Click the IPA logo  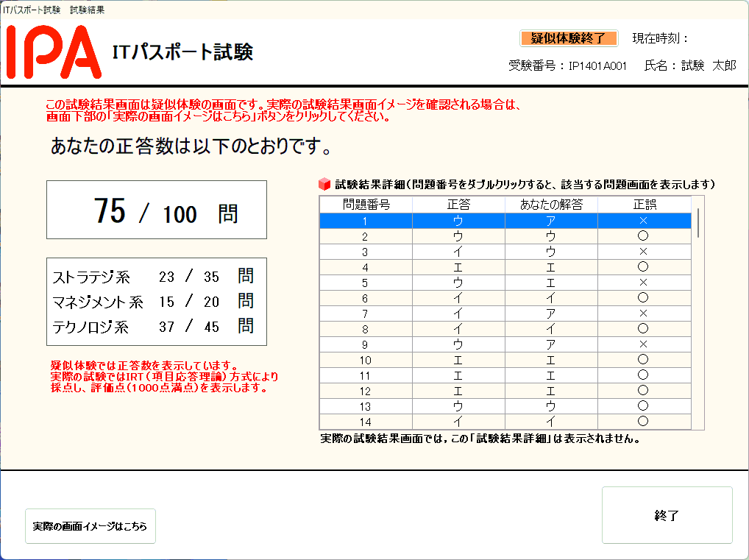(54, 52)
